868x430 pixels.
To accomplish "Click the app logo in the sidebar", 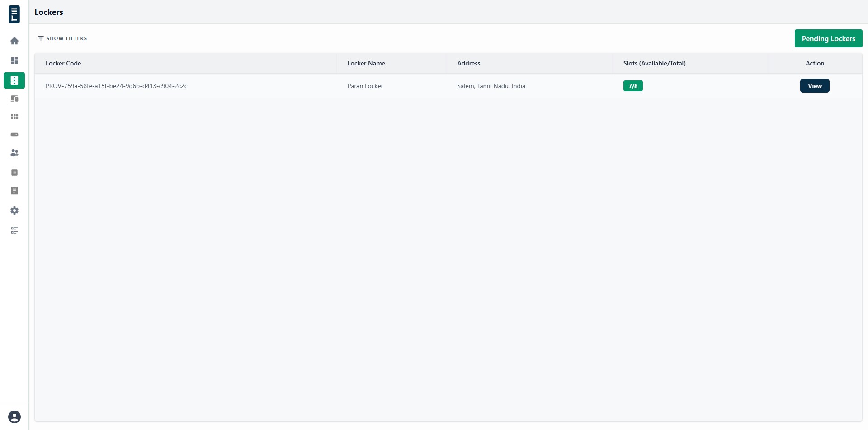I will (14, 14).
